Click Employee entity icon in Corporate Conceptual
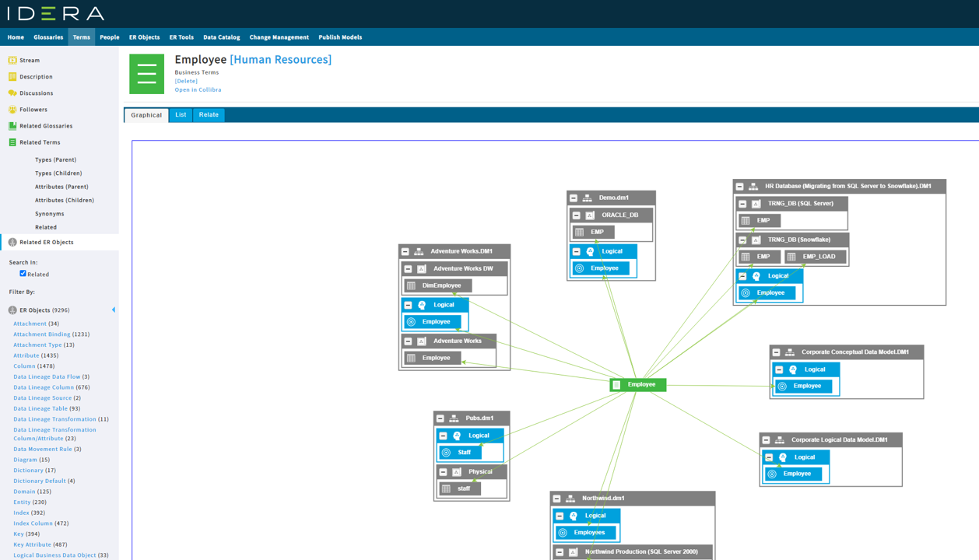The width and height of the screenshot is (979, 560). click(x=782, y=386)
